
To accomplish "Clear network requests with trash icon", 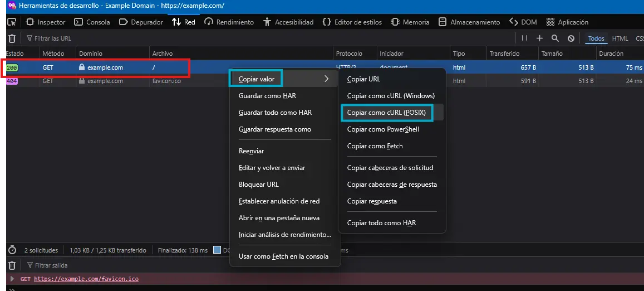I will (12, 38).
